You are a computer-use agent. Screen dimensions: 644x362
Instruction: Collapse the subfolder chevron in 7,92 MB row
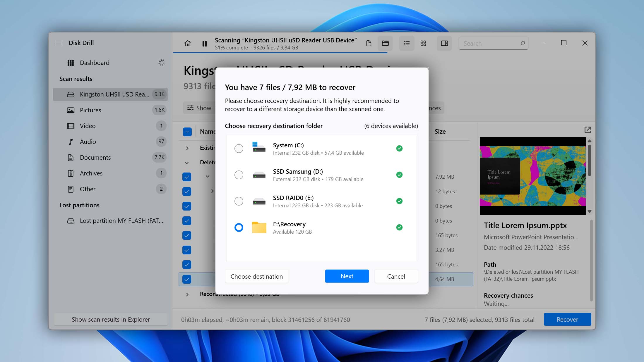(x=208, y=176)
